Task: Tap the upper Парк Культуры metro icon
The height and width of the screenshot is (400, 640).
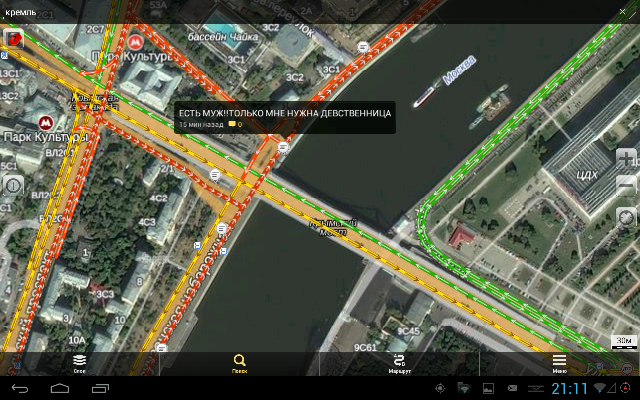Action: point(134,43)
